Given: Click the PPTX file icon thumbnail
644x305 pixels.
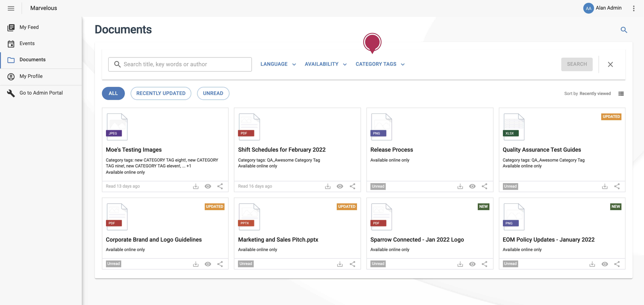Looking at the screenshot, I should [x=249, y=217].
